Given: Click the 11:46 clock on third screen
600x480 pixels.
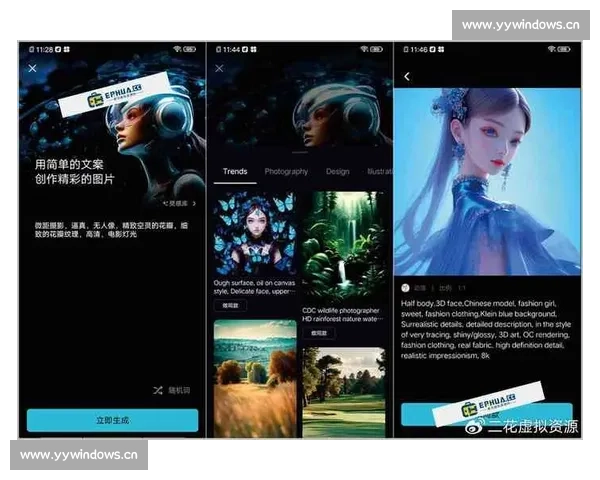Looking at the screenshot, I should point(419,49).
